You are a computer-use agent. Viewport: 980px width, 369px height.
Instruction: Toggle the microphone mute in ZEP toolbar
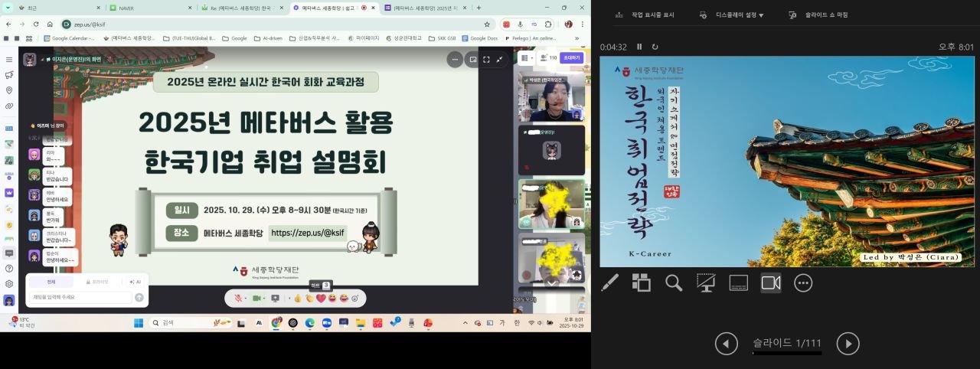tap(239, 298)
